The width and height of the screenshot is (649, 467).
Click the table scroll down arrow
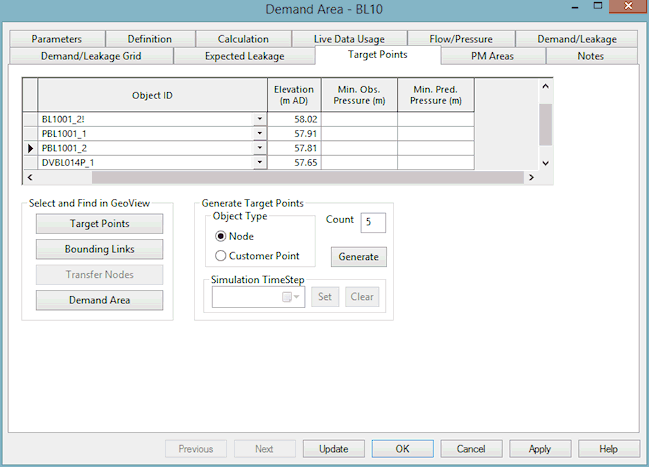pos(546,163)
